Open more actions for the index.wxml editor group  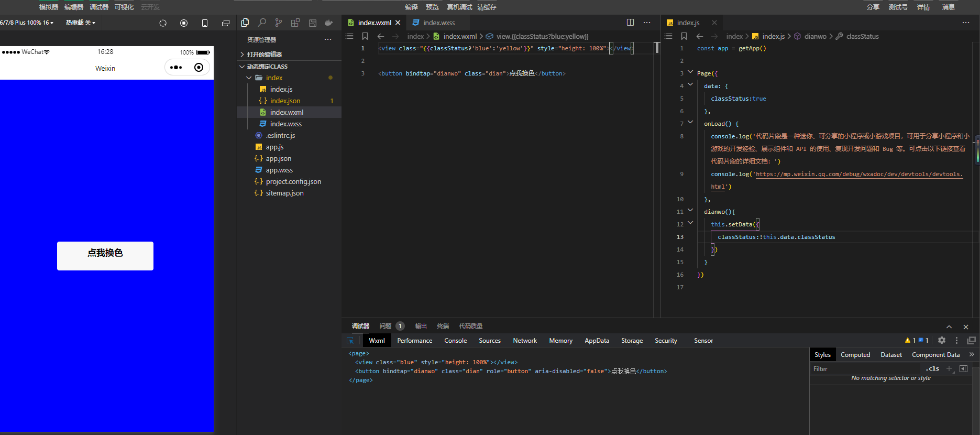coord(647,23)
